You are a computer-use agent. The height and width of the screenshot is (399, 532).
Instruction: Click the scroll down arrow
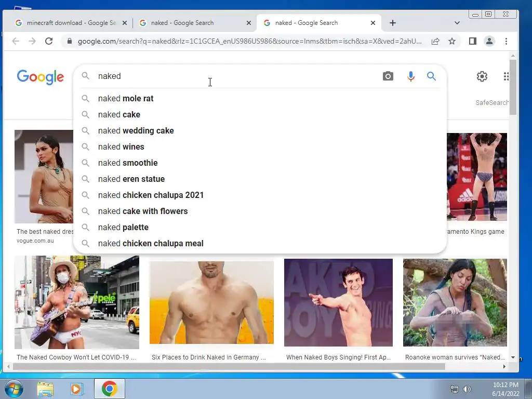pyautogui.click(x=513, y=357)
